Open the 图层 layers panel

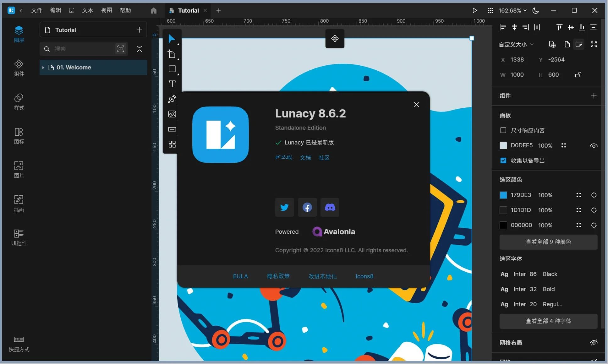click(x=19, y=34)
